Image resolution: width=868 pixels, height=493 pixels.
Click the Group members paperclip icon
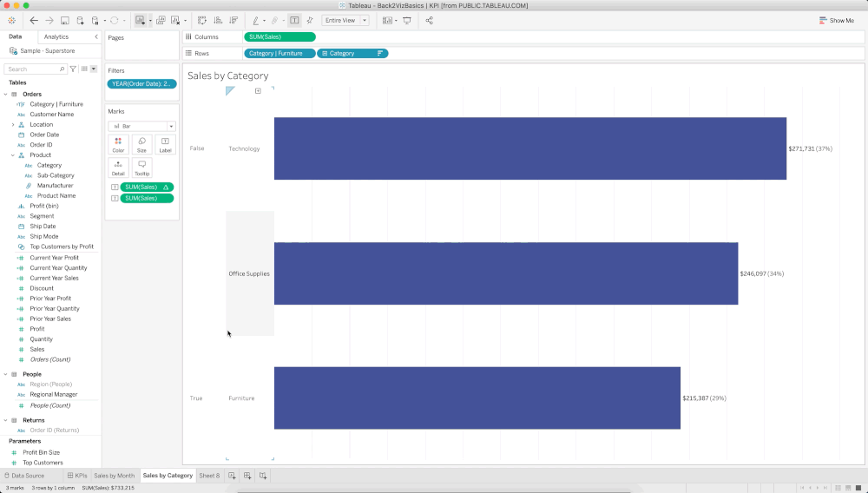pos(274,21)
